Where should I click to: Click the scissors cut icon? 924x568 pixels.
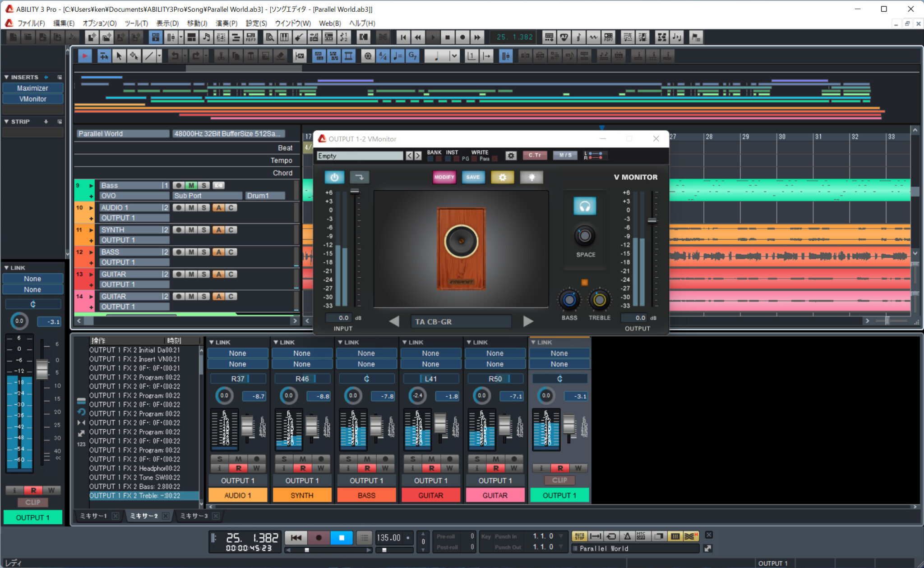221,56
